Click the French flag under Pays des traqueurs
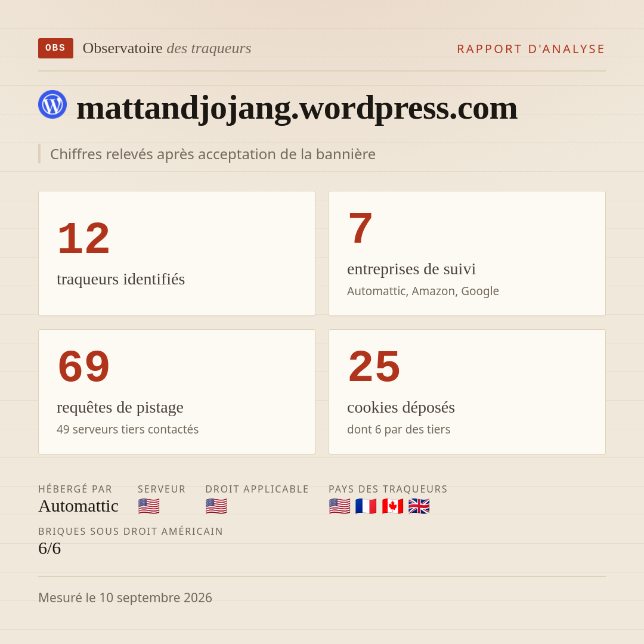Viewport: 644px width, 644px height. (366, 506)
